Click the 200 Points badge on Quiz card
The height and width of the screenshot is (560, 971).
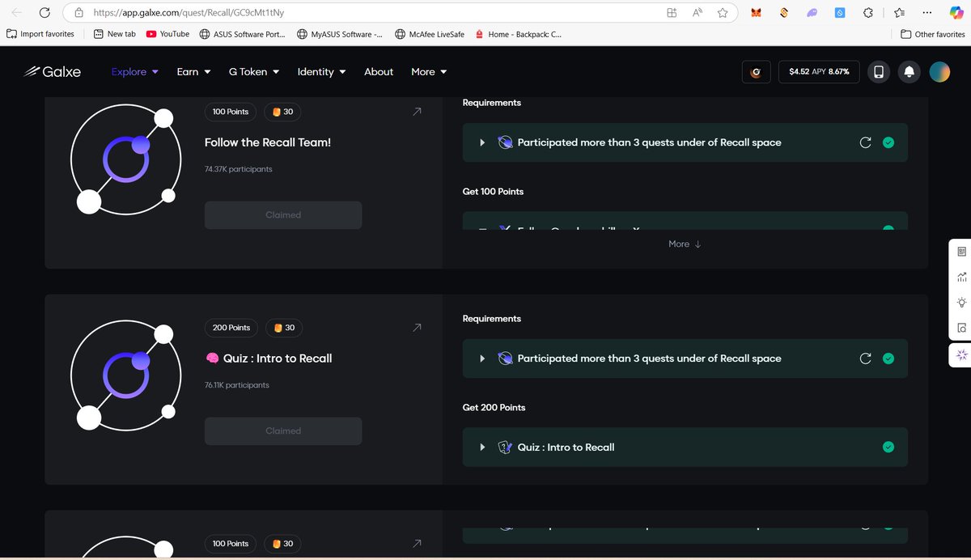point(231,328)
